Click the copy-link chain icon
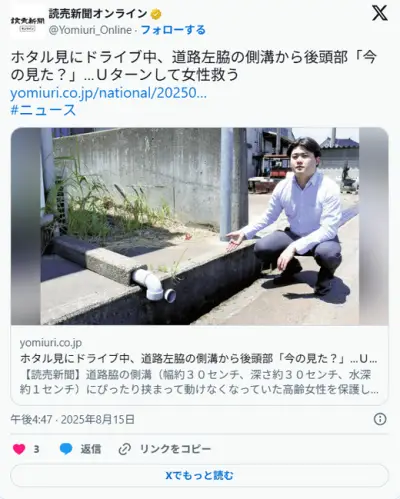The image size is (400, 499). pyautogui.click(x=124, y=449)
